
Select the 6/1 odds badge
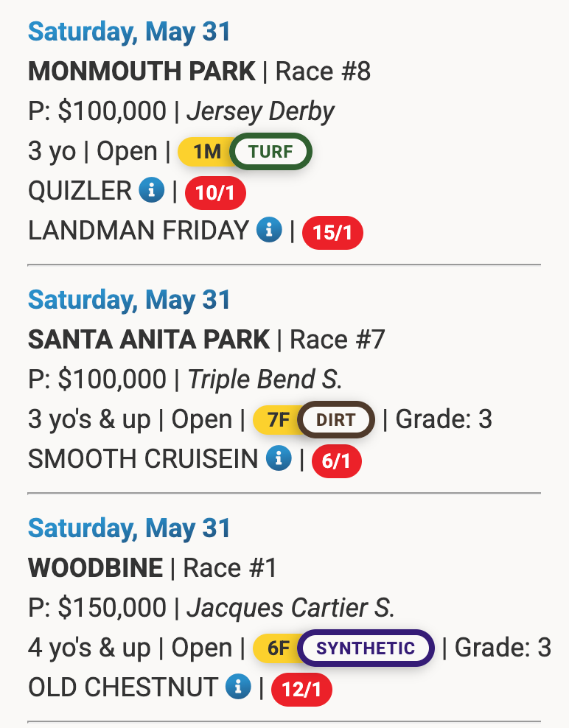[337, 461]
